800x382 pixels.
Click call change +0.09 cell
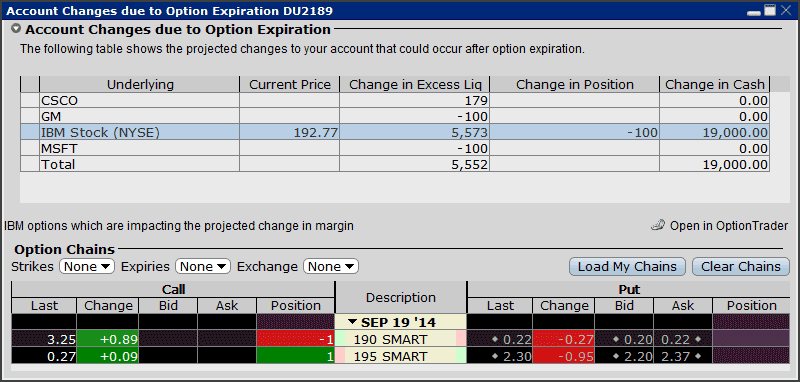108,356
